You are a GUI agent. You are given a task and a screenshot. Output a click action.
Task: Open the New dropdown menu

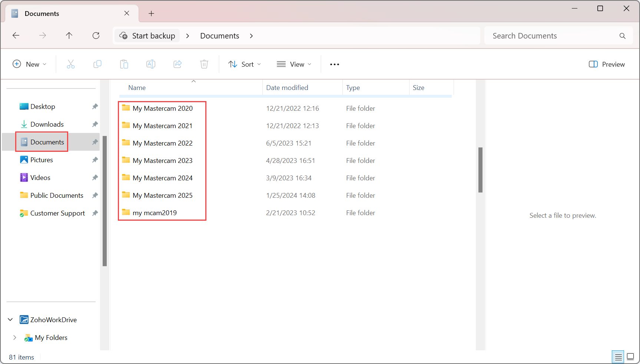pyautogui.click(x=29, y=64)
